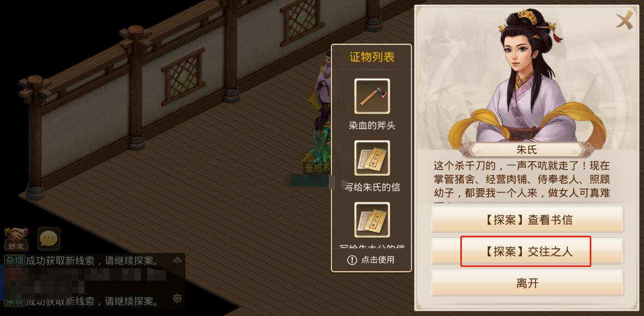Choose 【探案】查看书信 option

point(527,220)
